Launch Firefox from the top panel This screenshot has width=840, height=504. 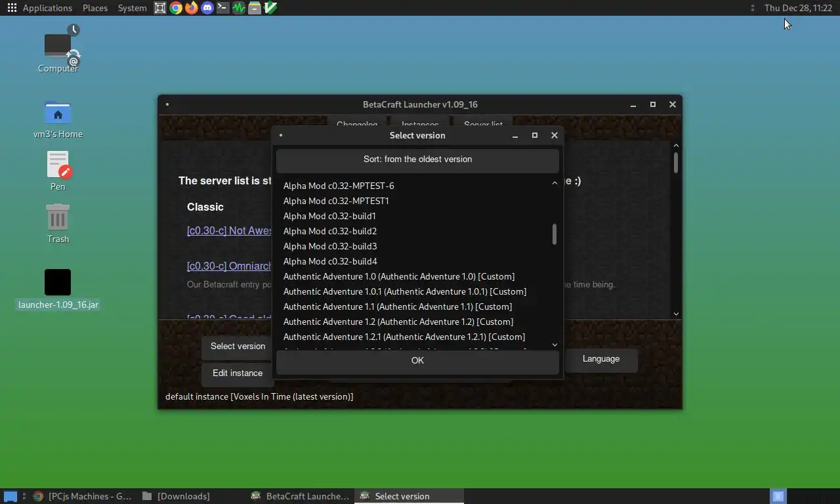pos(192,8)
